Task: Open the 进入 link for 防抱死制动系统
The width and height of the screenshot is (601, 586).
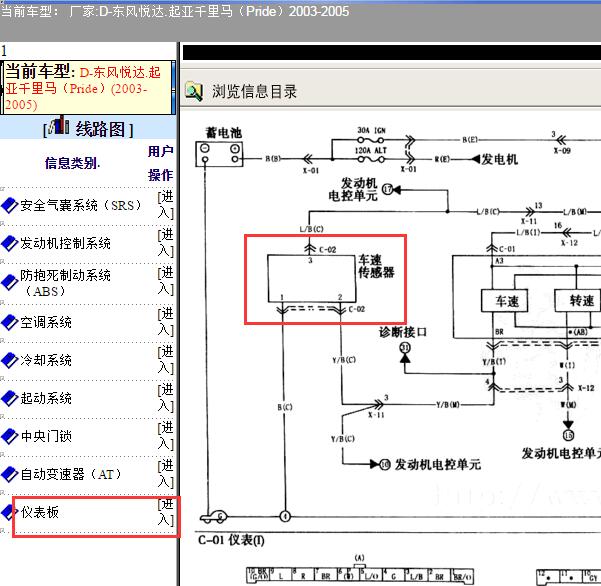Action: pos(166,281)
